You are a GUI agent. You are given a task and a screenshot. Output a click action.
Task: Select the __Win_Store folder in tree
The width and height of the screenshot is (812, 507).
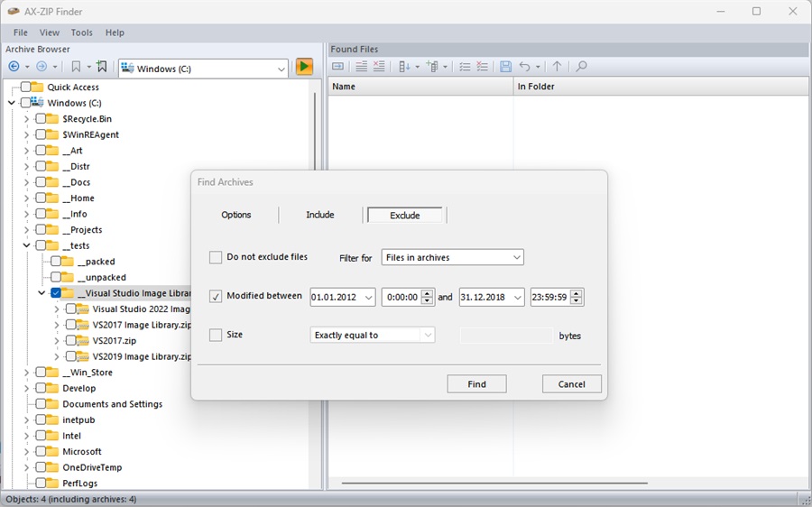click(87, 373)
